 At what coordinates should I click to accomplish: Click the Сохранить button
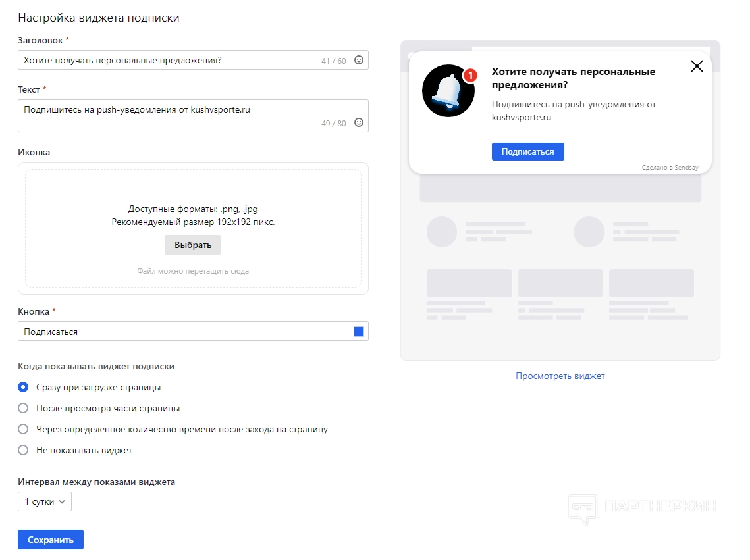click(x=51, y=540)
